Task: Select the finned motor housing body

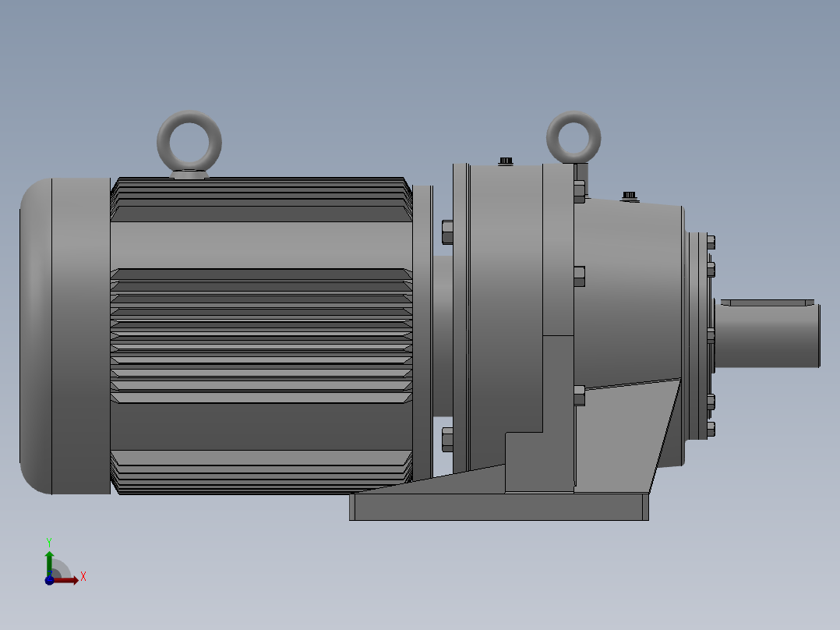Action: pos(262,335)
